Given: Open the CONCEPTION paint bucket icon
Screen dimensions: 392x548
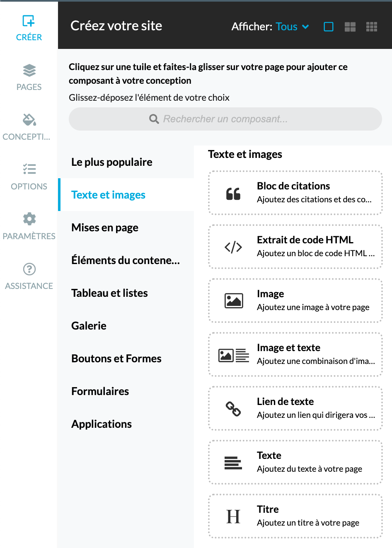Looking at the screenshot, I should click(x=29, y=120).
